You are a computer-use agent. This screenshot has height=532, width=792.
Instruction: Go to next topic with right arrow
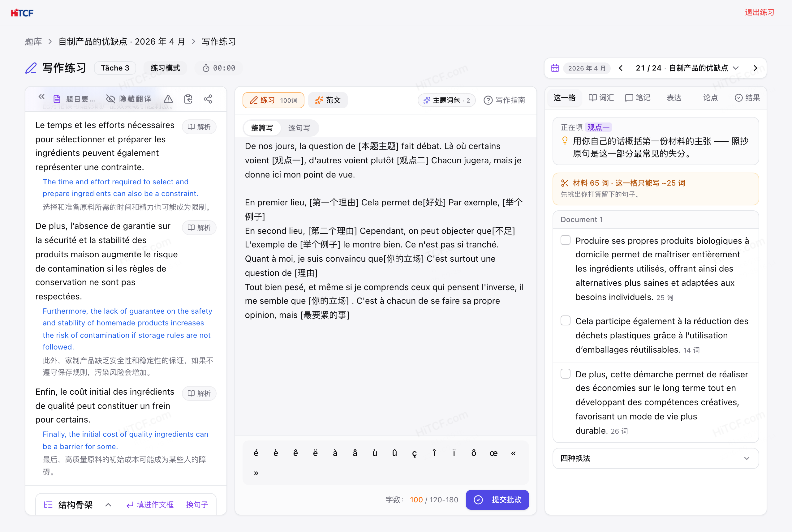[x=755, y=68]
